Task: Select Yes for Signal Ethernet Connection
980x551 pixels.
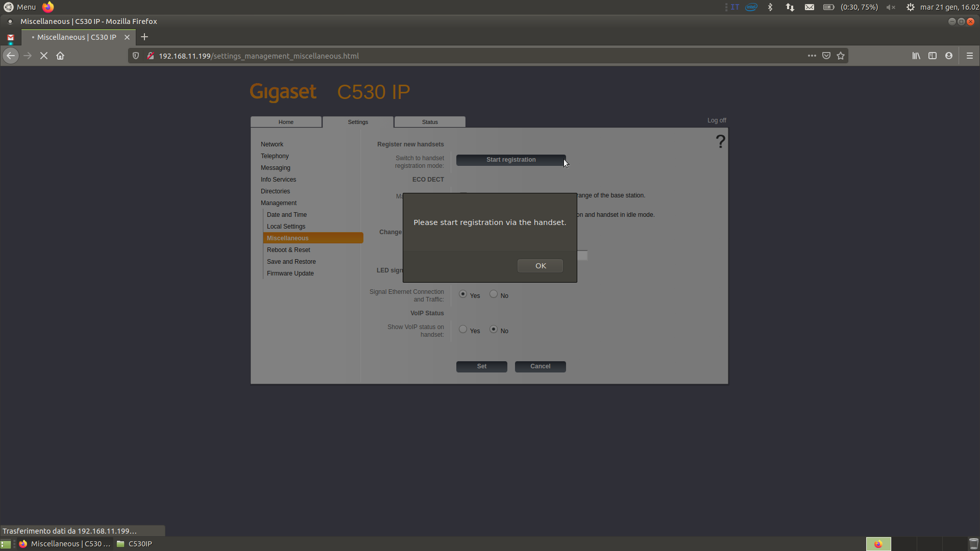Action: [x=463, y=294]
